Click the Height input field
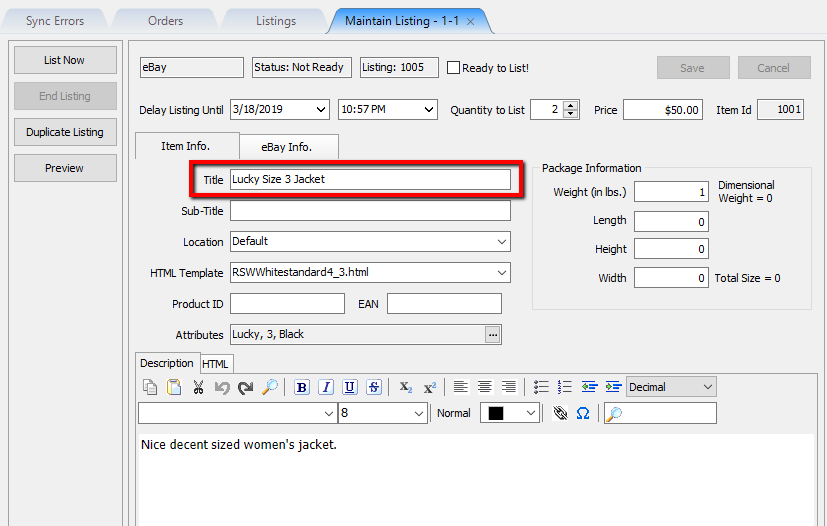The width and height of the screenshot is (827, 526). [x=671, y=249]
